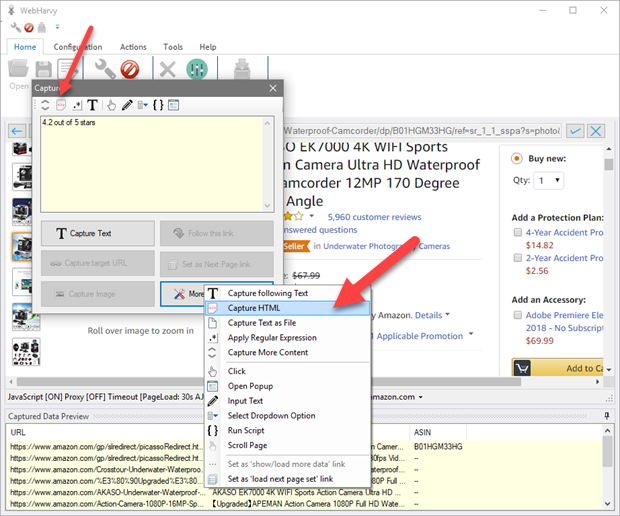Switch to the Actions ribbon tab
The width and height of the screenshot is (620, 516).
133,47
